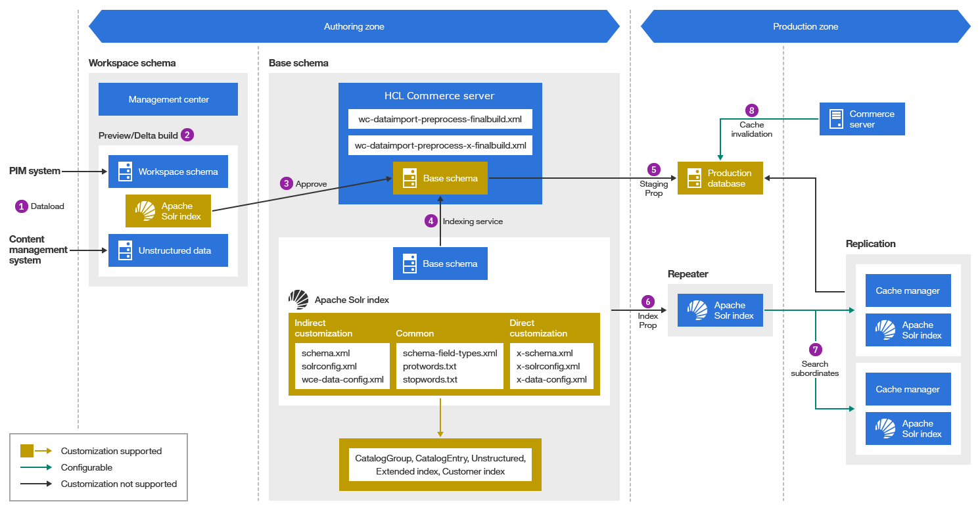Click the Configurable legend label
Image resolution: width=980 pixels, height=510 pixels.
[87, 467]
